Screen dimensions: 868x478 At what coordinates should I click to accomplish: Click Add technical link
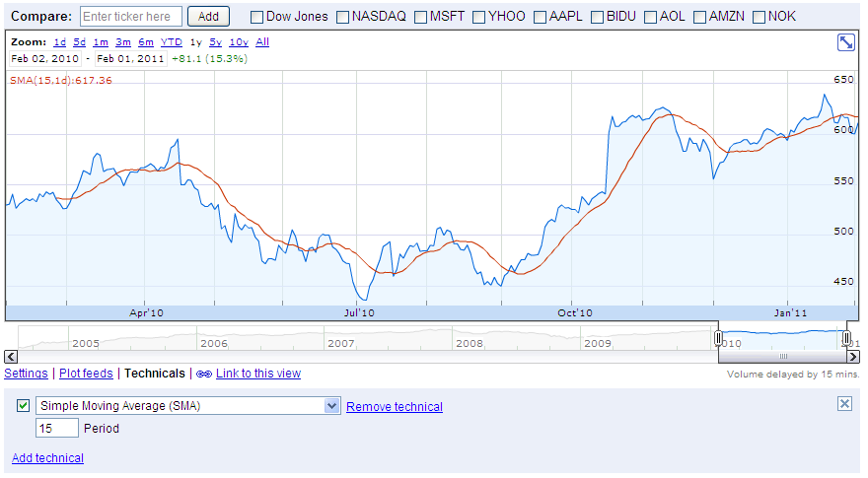[x=47, y=458]
